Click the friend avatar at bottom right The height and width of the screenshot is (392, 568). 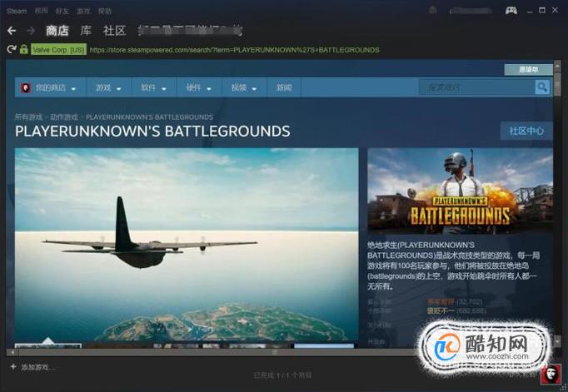coord(553,375)
